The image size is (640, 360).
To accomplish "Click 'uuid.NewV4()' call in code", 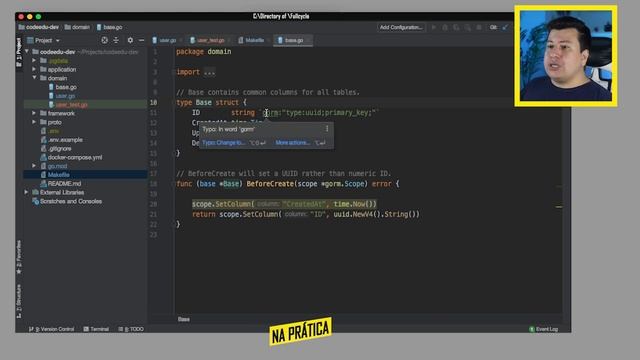I will (x=357, y=214).
